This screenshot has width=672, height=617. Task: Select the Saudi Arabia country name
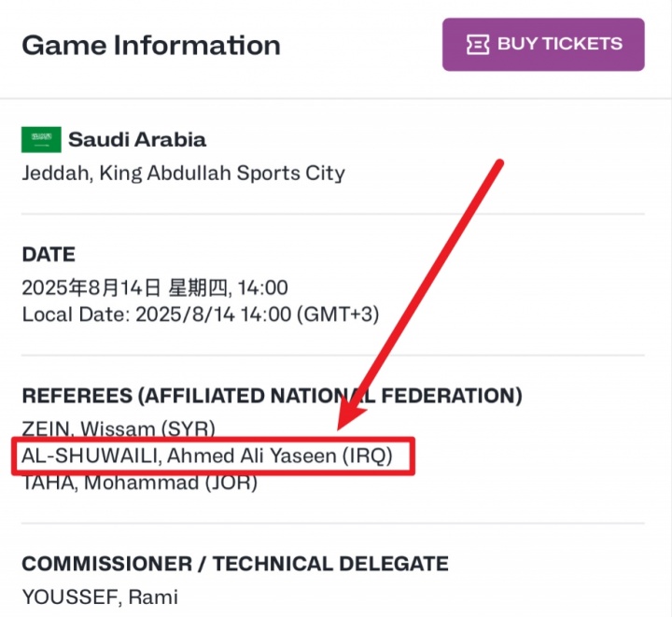(x=136, y=140)
